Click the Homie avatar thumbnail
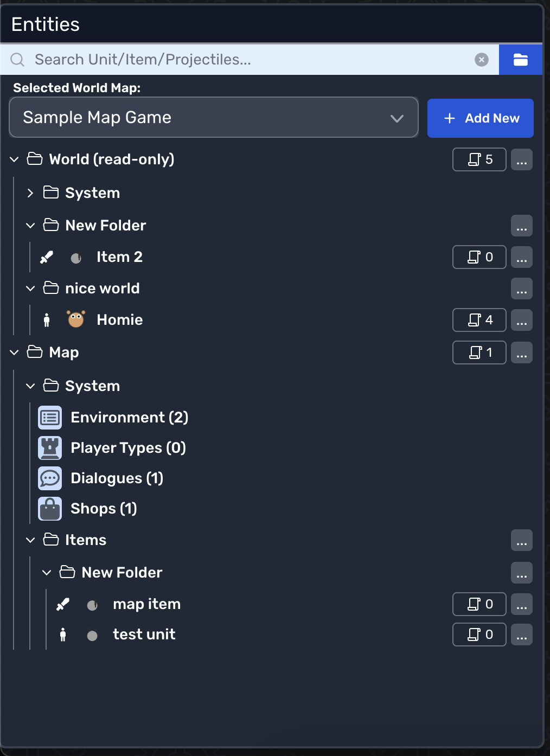This screenshot has width=550, height=756. click(x=76, y=320)
